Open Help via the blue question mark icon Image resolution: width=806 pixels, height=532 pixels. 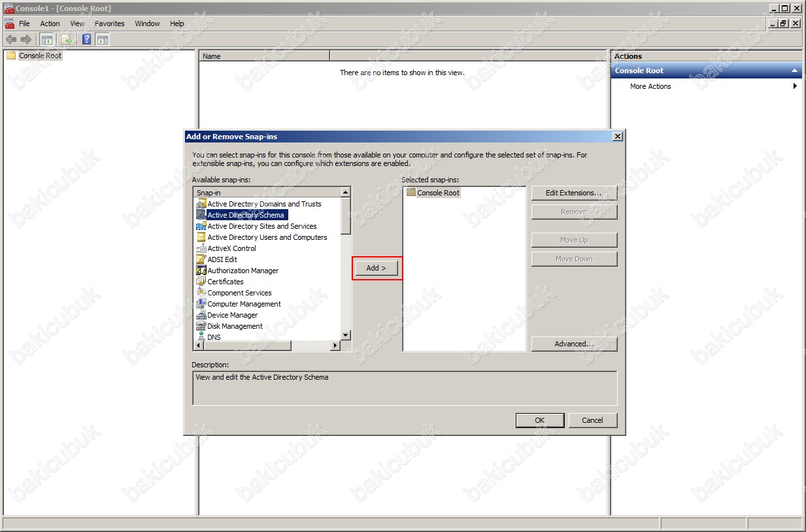[x=87, y=39]
